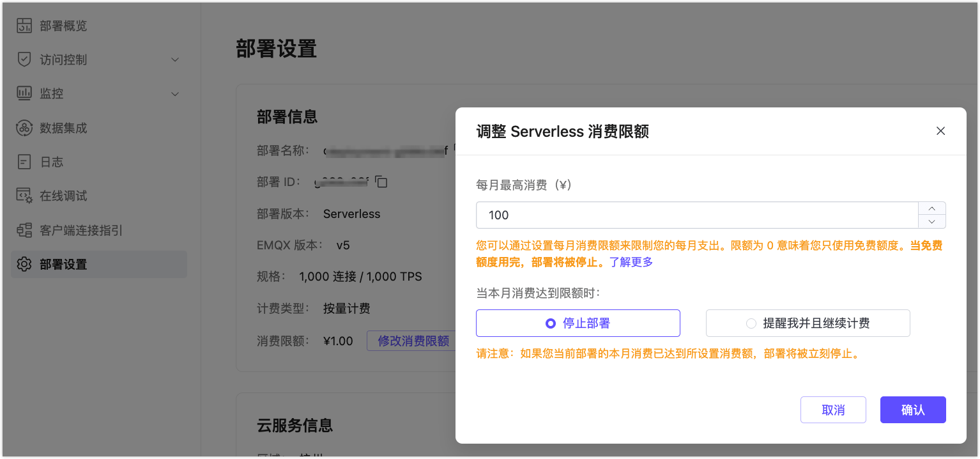Select the 停止部署 radio option
Image resolution: width=980 pixels, height=459 pixels.
pyautogui.click(x=550, y=323)
